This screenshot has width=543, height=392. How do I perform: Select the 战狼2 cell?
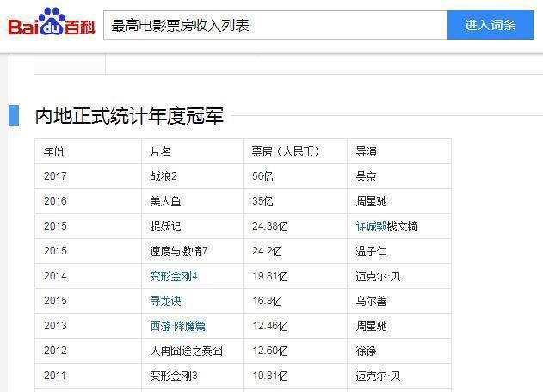pyautogui.click(x=192, y=176)
